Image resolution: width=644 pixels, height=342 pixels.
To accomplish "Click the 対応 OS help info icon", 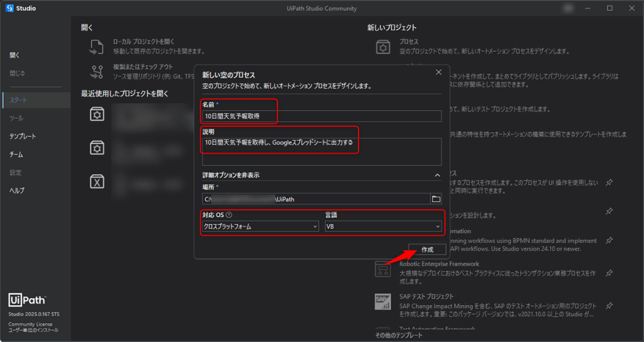I will [229, 215].
